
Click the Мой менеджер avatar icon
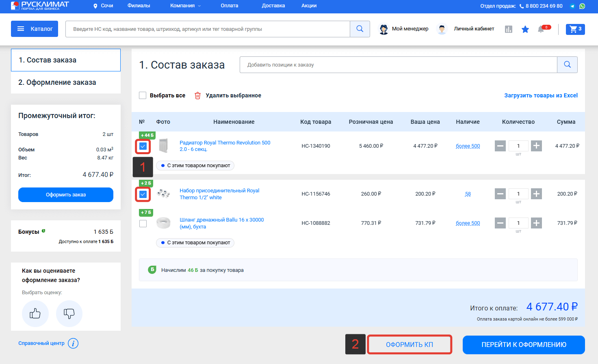pos(384,29)
